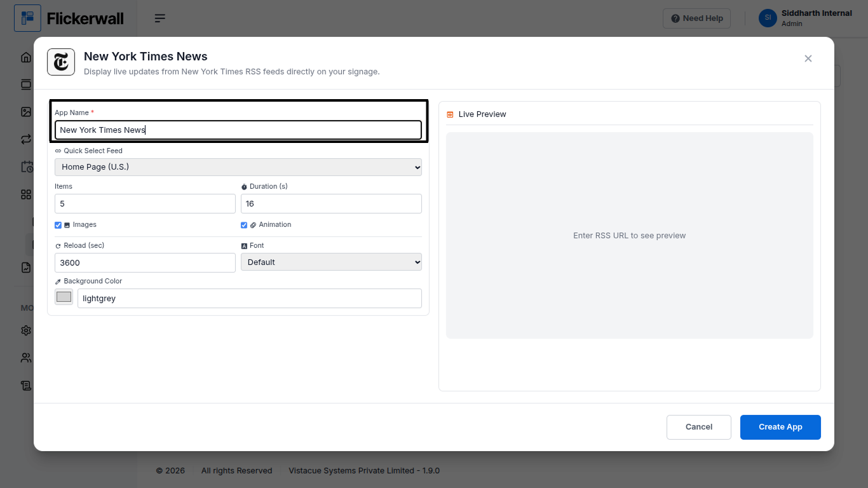Screen dimensions: 868x488
Task: Click the Need Help button
Action: pos(696,18)
